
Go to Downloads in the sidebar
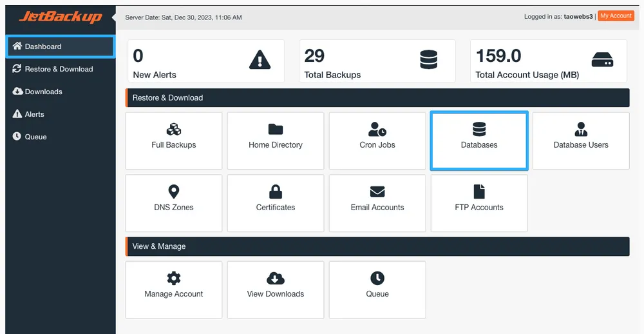tap(61, 92)
